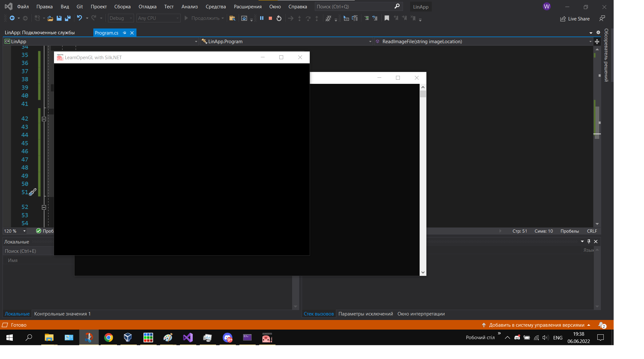Viewport: 644px width, 359px height.
Task: Collapse code region at line 42
Action: click(44, 119)
